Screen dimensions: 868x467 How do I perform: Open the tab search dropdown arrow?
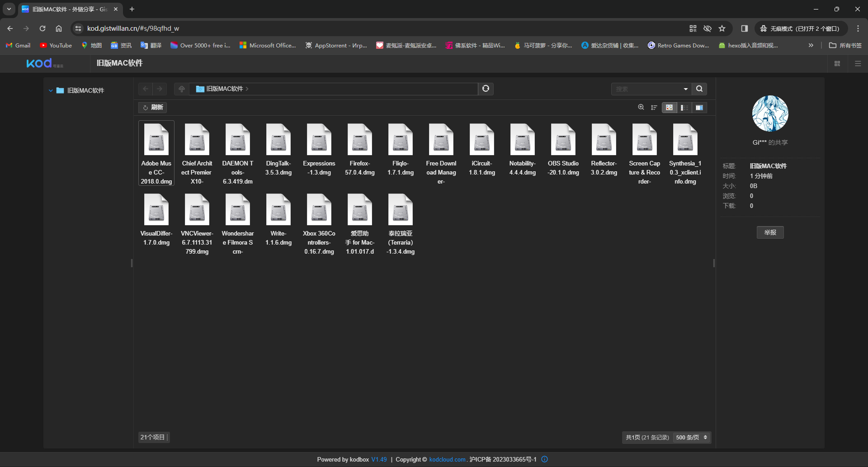pyautogui.click(x=9, y=9)
